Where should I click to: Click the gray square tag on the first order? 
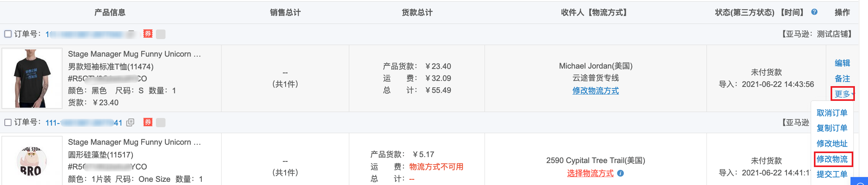(161, 34)
